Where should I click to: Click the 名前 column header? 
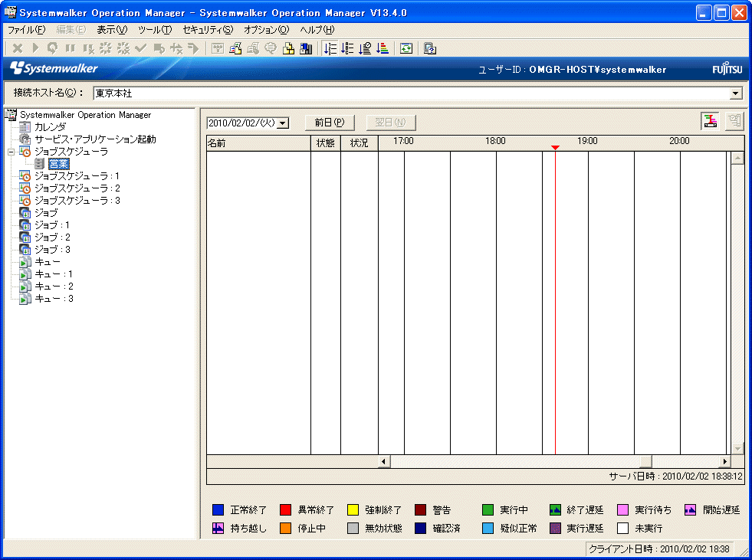(x=258, y=143)
